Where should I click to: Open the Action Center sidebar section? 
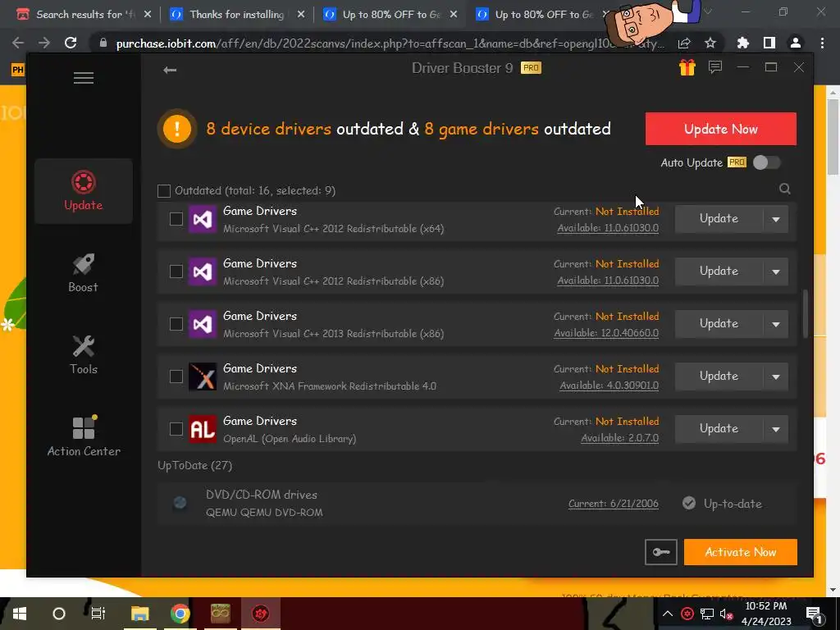click(84, 437)
